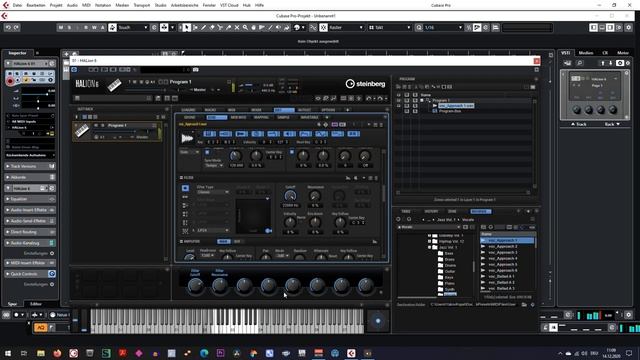Open the 1/16 quantize dropdown

pos(443,27)
